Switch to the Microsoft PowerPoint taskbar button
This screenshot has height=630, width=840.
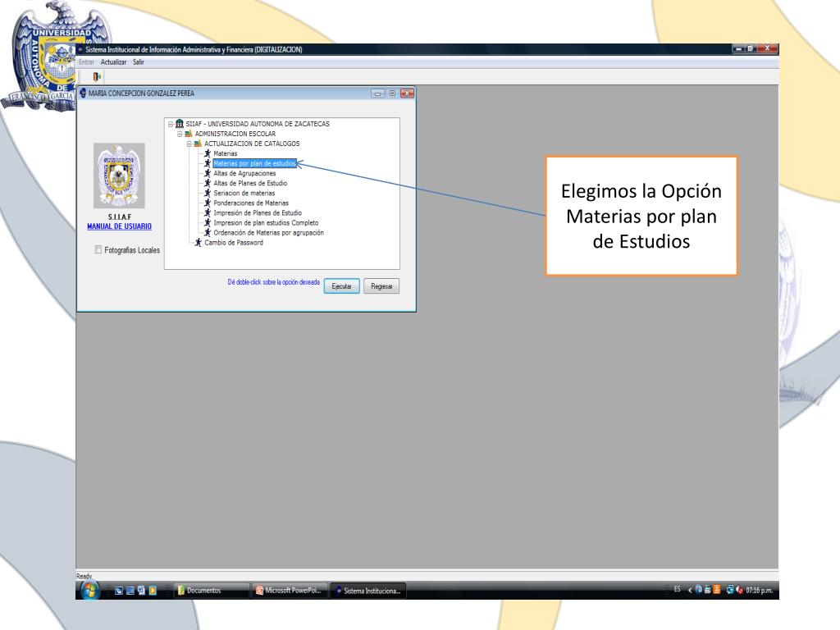(x=290, y=591)
